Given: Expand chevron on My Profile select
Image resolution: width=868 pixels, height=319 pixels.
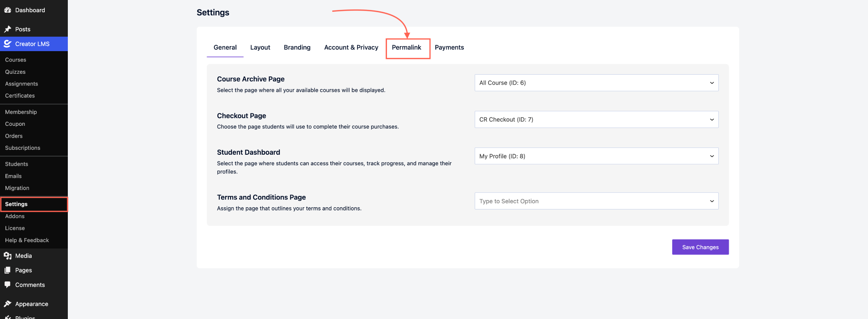Looking at the screenshot, I should coord(712,156).
